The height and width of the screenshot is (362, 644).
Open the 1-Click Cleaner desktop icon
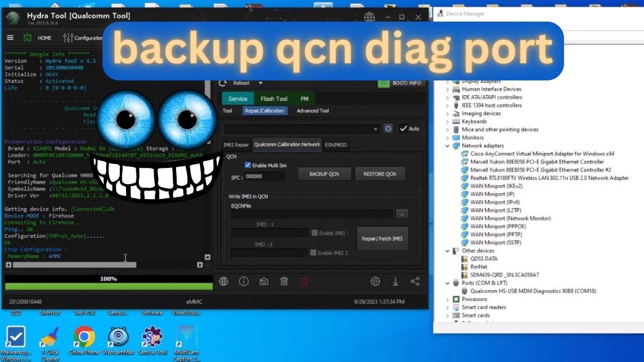50,343
